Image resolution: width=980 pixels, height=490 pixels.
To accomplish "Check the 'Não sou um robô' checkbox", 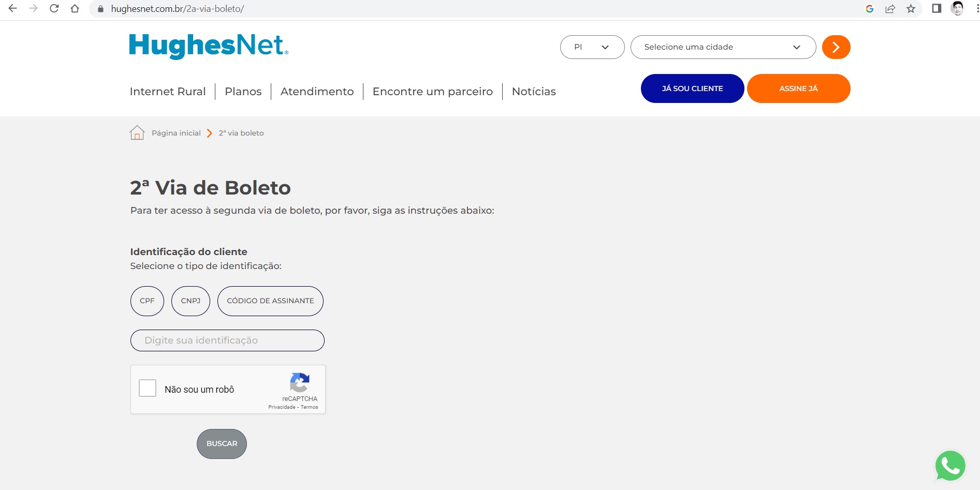I will (x=148, y=388).
